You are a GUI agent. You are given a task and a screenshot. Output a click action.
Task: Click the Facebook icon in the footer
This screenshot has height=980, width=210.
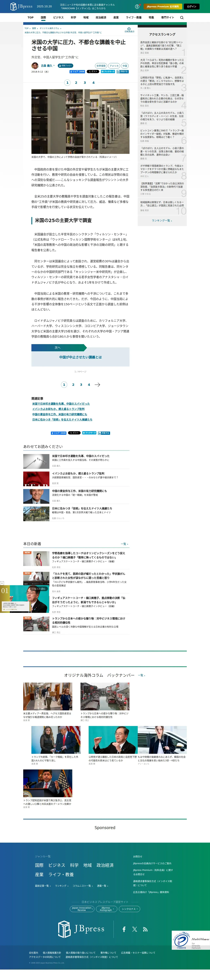tap(124, 929)
